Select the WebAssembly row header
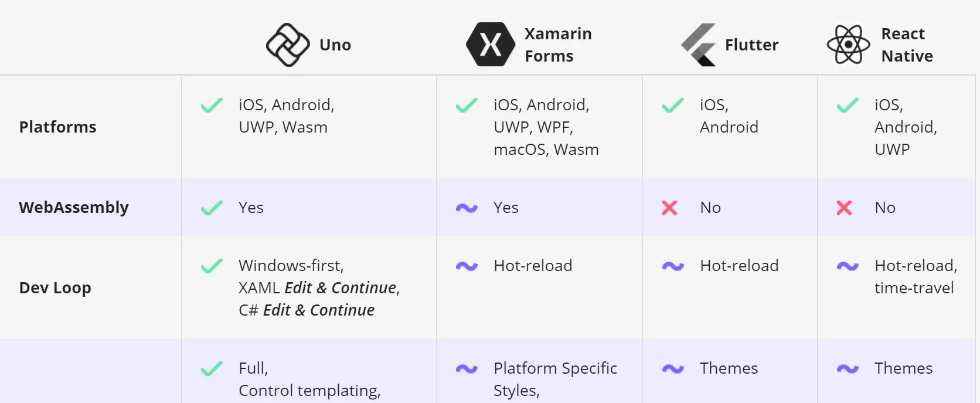This screenshot has width=980, height=403. [x=74, y=207]
